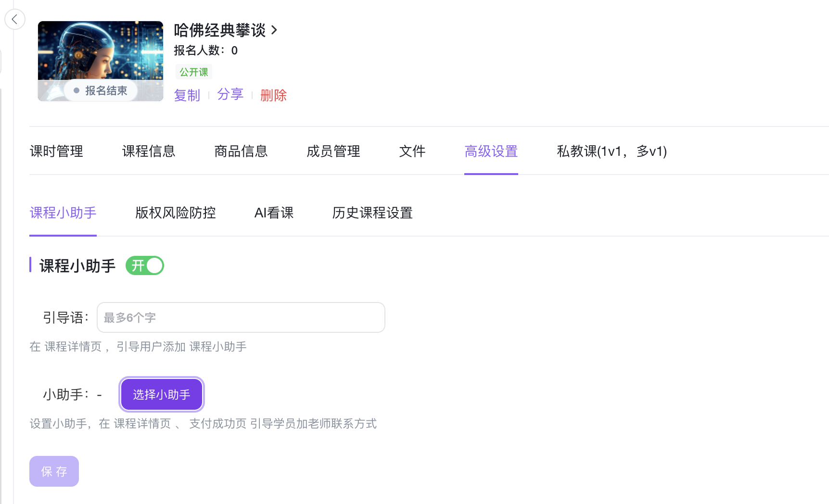The width and height of the screenshot is (829, 504).
Task: Click the 分享 link
Action: pyautogui.click(x=230, y=94)
